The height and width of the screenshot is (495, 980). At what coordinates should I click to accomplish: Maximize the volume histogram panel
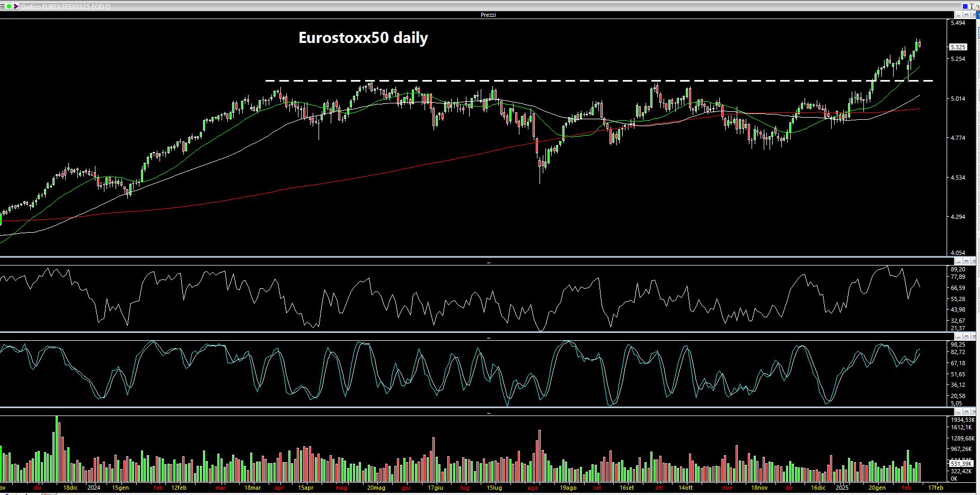coord(966,412)
